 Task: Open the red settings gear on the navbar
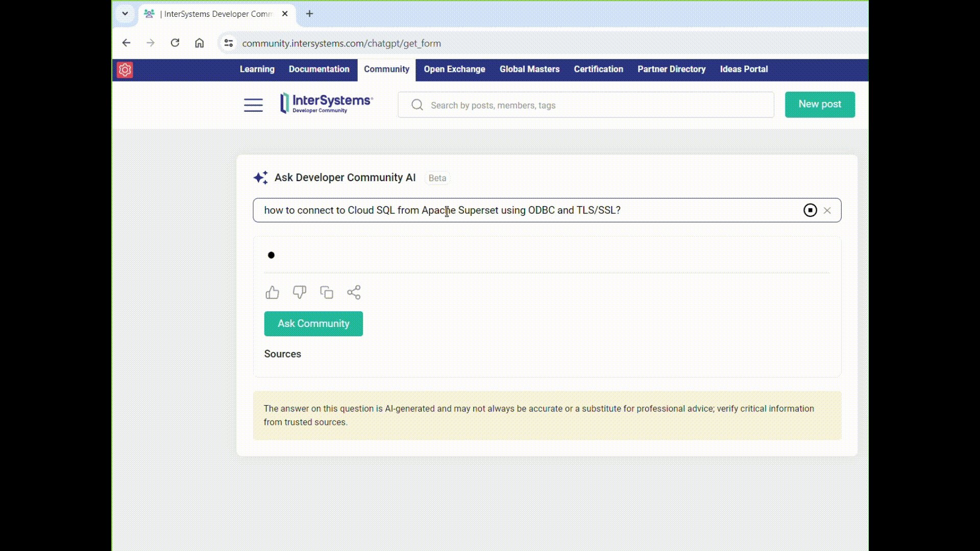125,69
